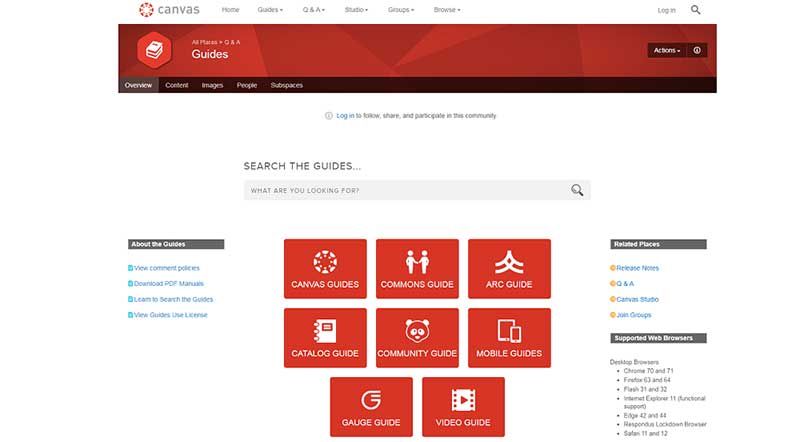
Task: Open Q & A breadcrumb link
Action: click(x=232, y=42)
